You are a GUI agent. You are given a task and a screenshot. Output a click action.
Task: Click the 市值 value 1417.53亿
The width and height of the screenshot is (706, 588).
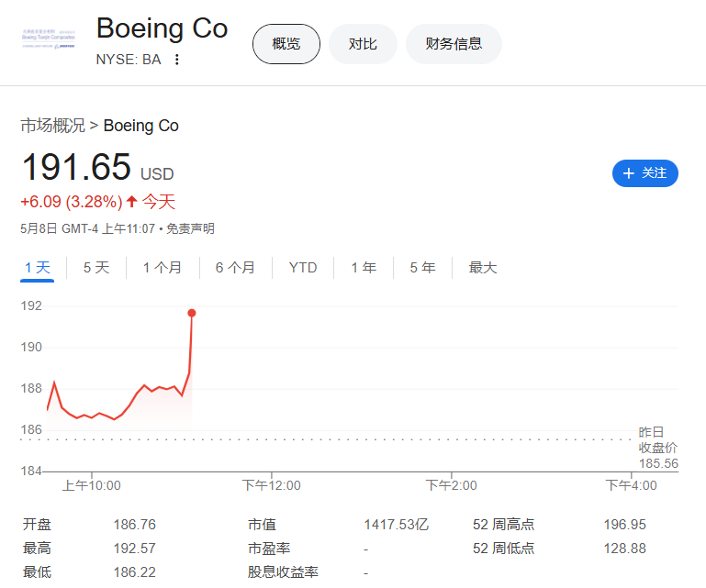pyautogui.click(x=397, y=525)
